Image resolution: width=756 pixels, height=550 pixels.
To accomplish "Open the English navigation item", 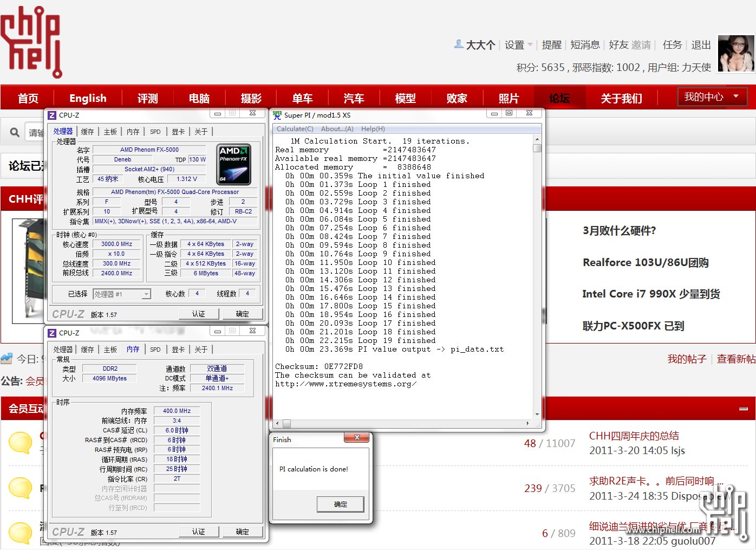I will pyautogui.click(x=88, y=98).
